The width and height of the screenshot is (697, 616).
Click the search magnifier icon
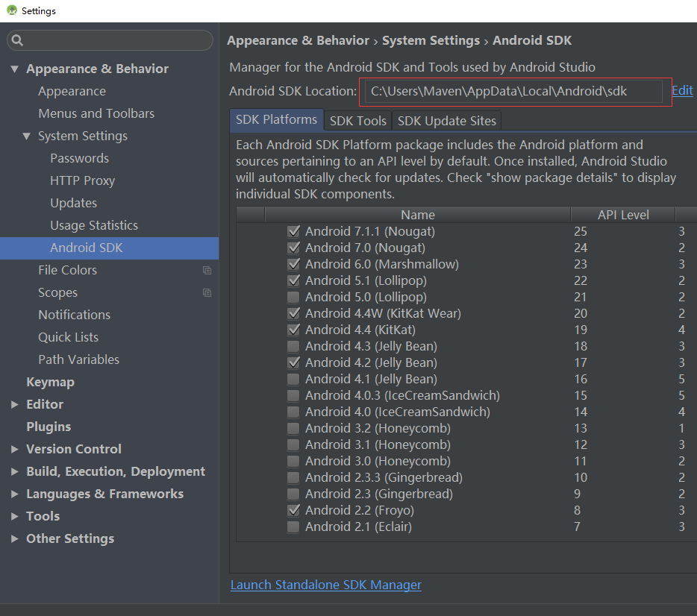click(x=17, y=40)
